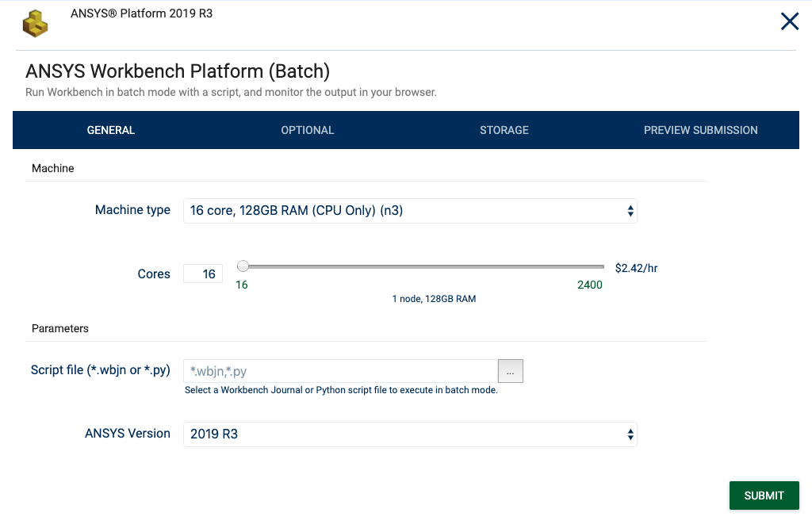Click the Cores slider handle
Image resolution: width=812 pixels, height=528 pixels.
243,266
